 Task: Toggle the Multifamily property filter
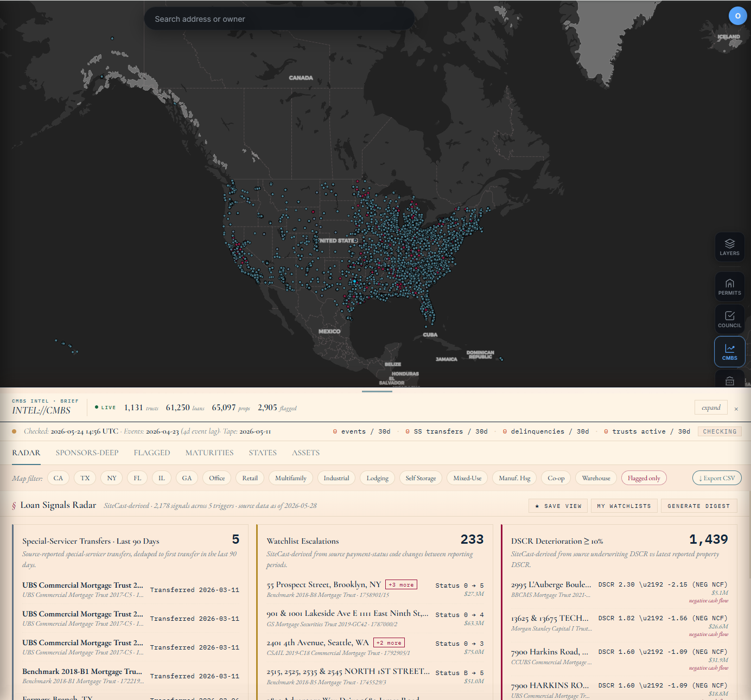coord(291,478)
